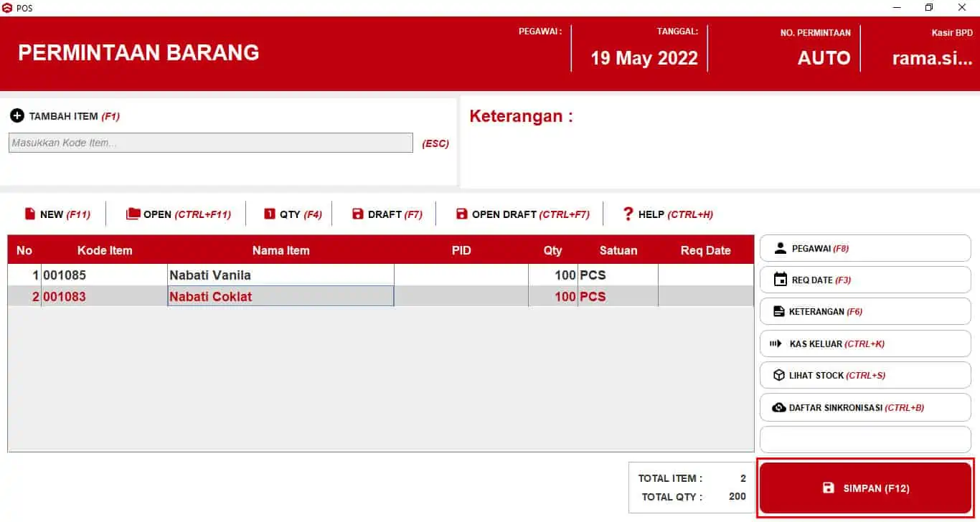Click PCS unit in Nabati Vanila row
The image size is (980, 522).
click(x=618, y=275)
